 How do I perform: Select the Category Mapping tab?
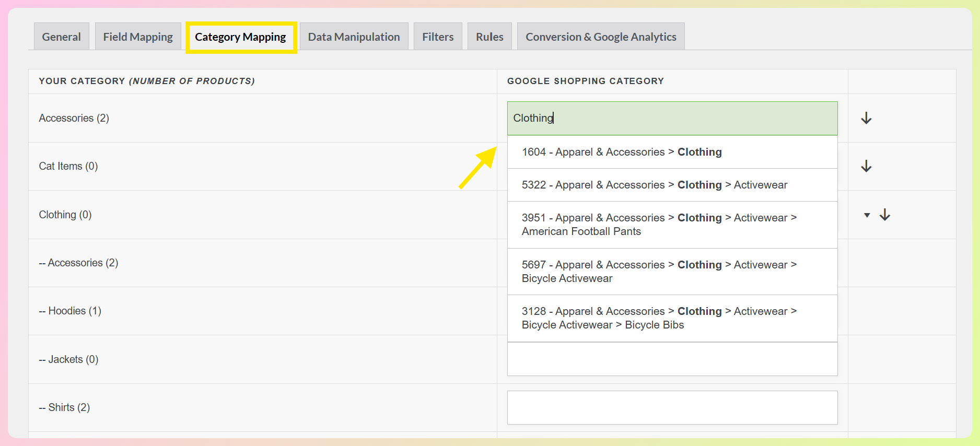240,37
